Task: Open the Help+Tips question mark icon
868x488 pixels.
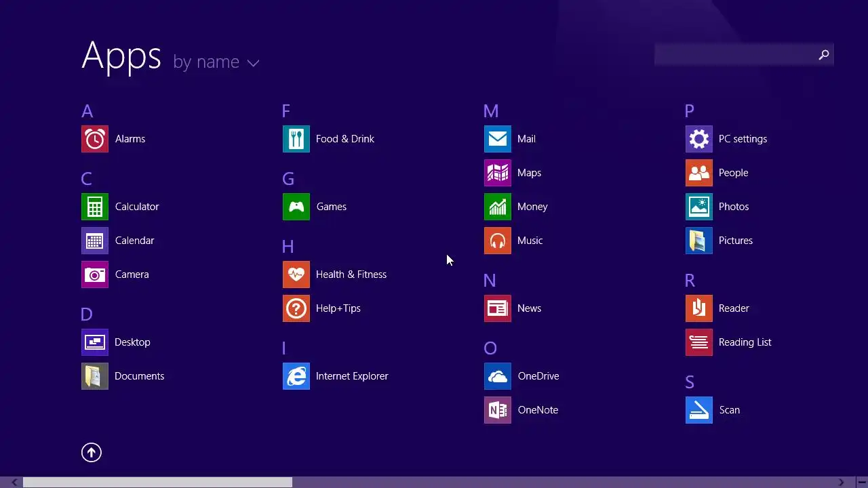Action: tap(296, 308)
